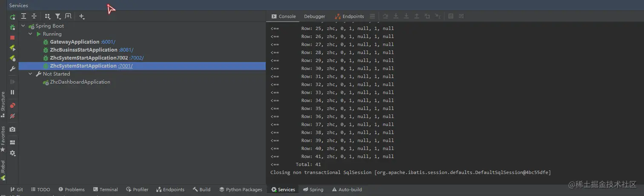Open View Breakpoints red circles icon
644x196 pixels.
[12, 105]
